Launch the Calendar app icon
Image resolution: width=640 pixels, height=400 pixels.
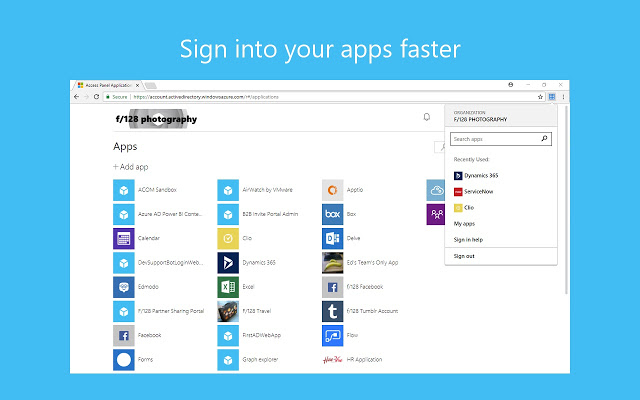coord(124,238)
